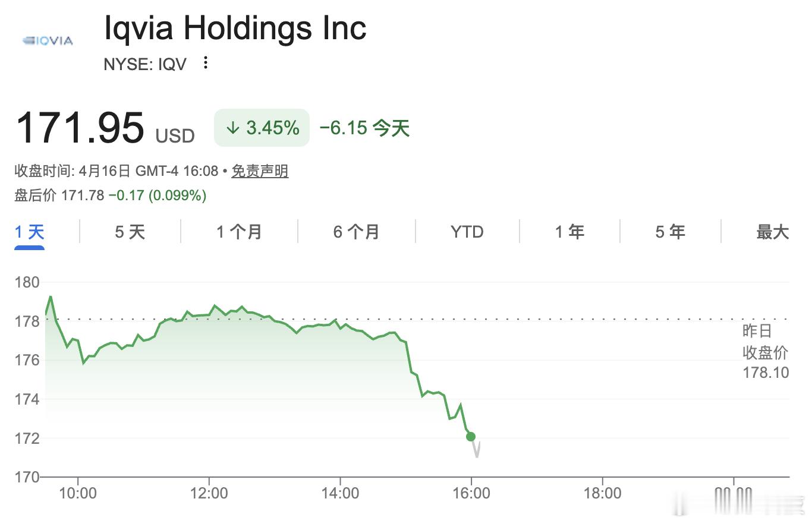The height and width of the screenshot is (524, 812).
Task: Open the 免责声明 disclaimer link
Action: [260, 172]
